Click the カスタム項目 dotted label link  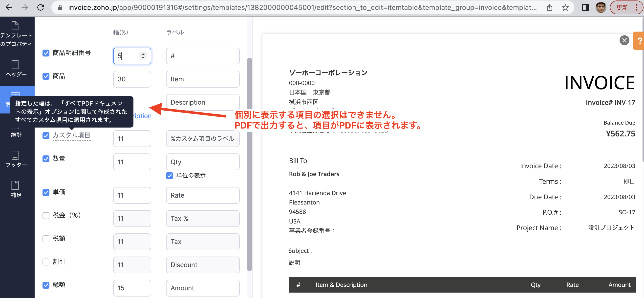71,135
